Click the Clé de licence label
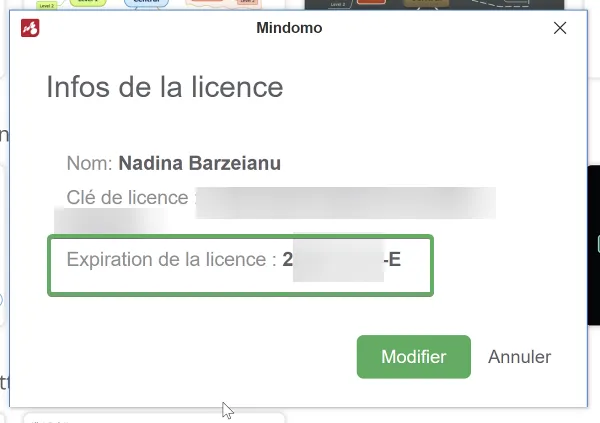 [x=127, y=198]
